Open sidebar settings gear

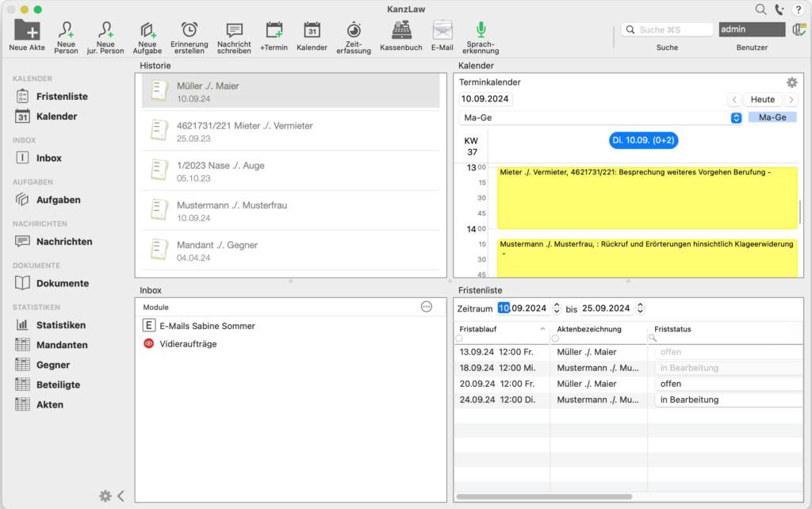click(x=105, y=496)
